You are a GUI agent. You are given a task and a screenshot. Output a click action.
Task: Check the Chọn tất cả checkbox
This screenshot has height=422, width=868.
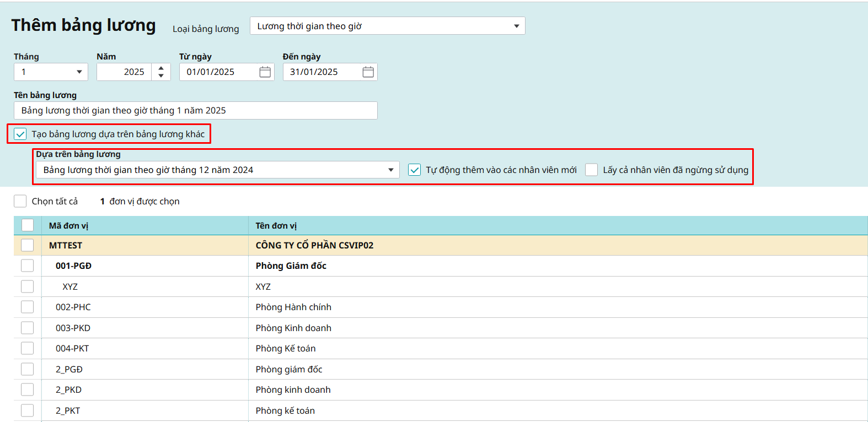(20, 201)
